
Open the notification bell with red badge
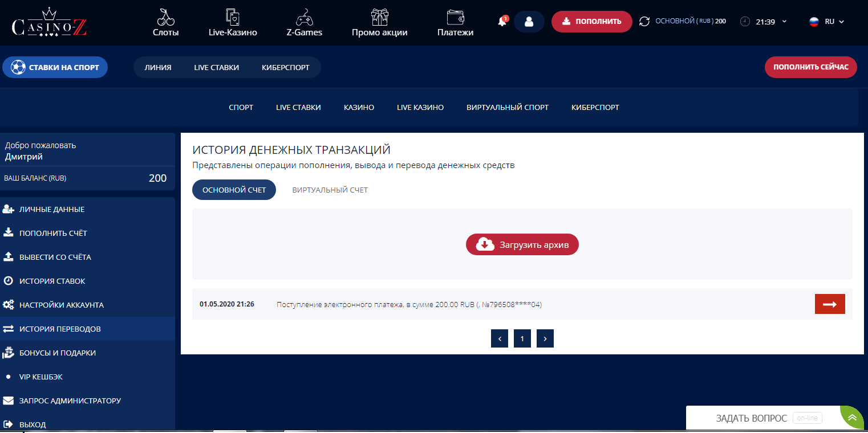pos(501,21)
